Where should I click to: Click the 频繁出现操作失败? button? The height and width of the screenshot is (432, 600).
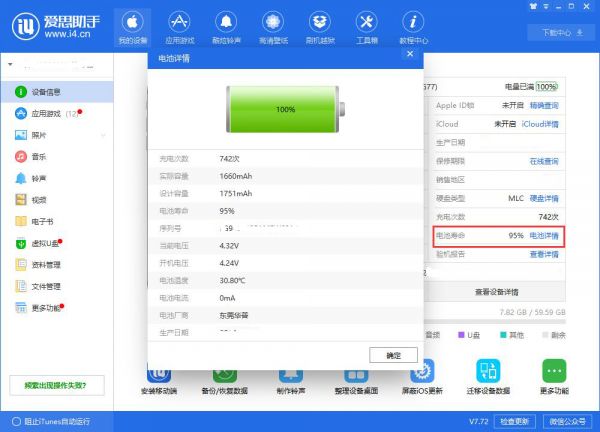57,385
